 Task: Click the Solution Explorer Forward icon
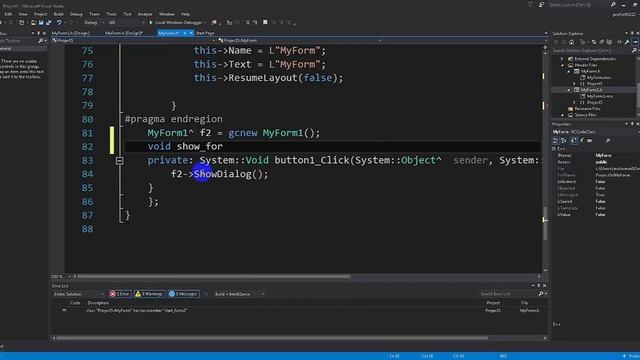pyautogui.click(x=564, y=42)
